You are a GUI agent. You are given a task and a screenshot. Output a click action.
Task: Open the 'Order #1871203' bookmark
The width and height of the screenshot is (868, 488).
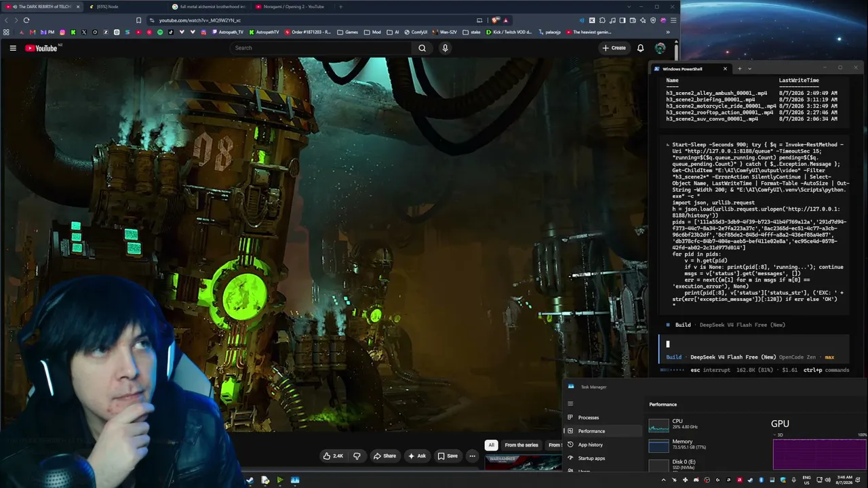pos(308,32)
